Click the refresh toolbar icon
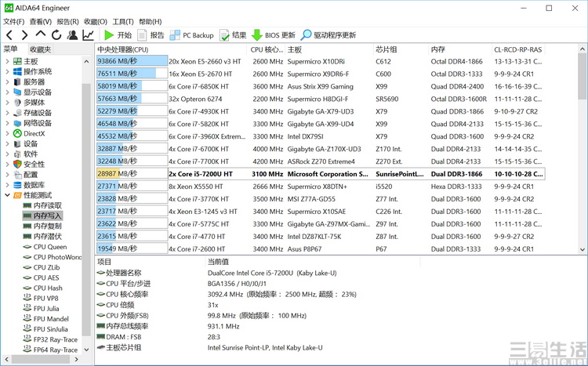 (56, 35)
